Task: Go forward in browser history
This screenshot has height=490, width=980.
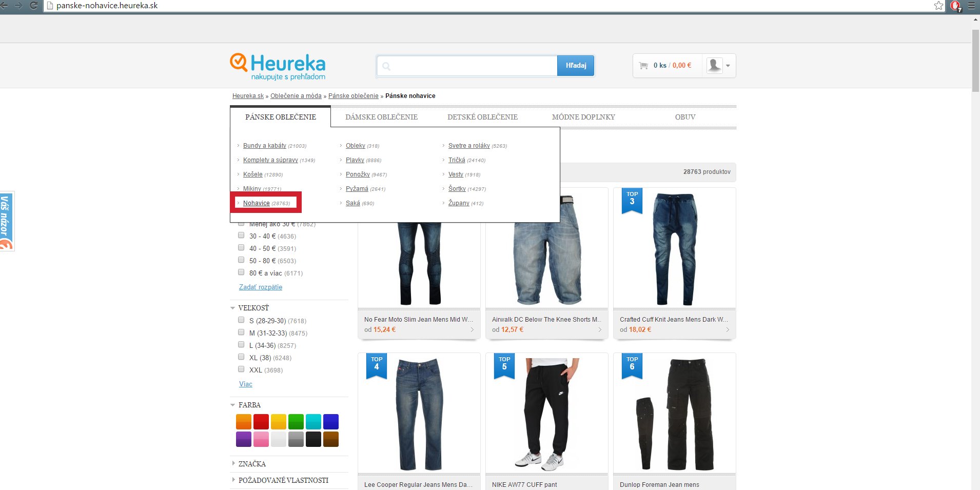Action: tap(19, 5)
